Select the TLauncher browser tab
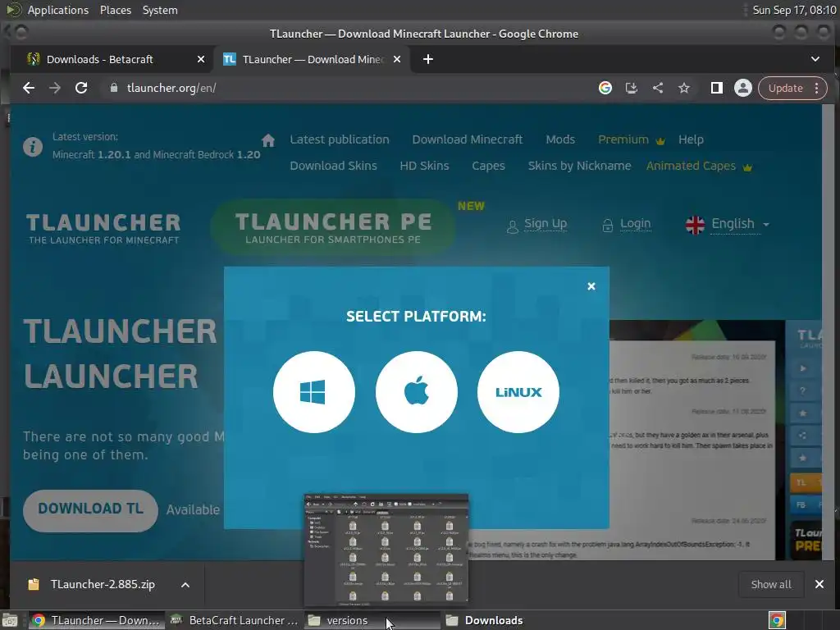Screen dimensions: 840x630 point(313,59)
